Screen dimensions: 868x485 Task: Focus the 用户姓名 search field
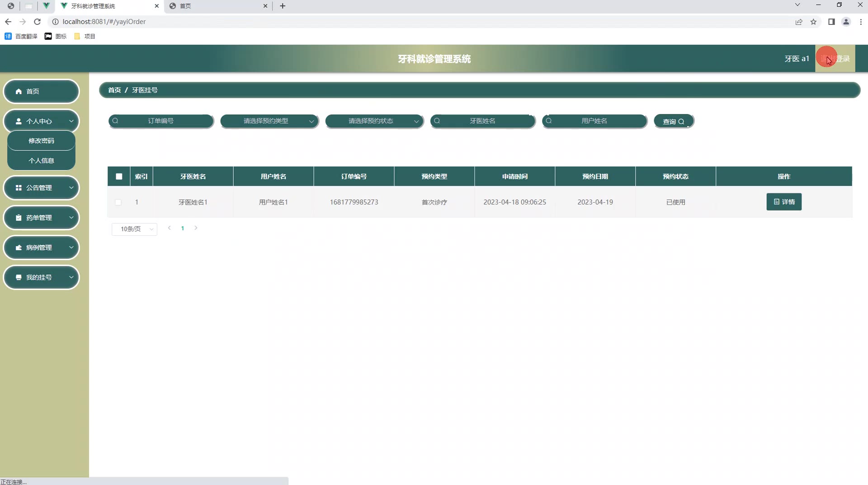[594, 121]
